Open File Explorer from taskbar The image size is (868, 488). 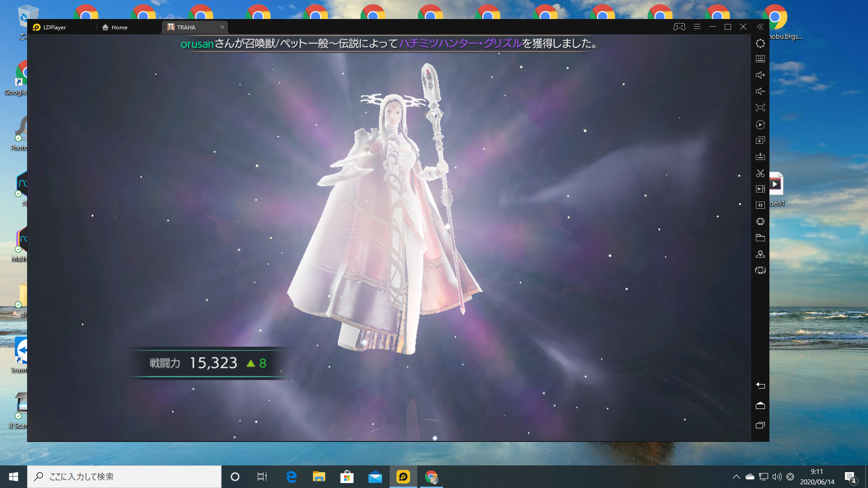pyautogui.click(x=319, y=477)
